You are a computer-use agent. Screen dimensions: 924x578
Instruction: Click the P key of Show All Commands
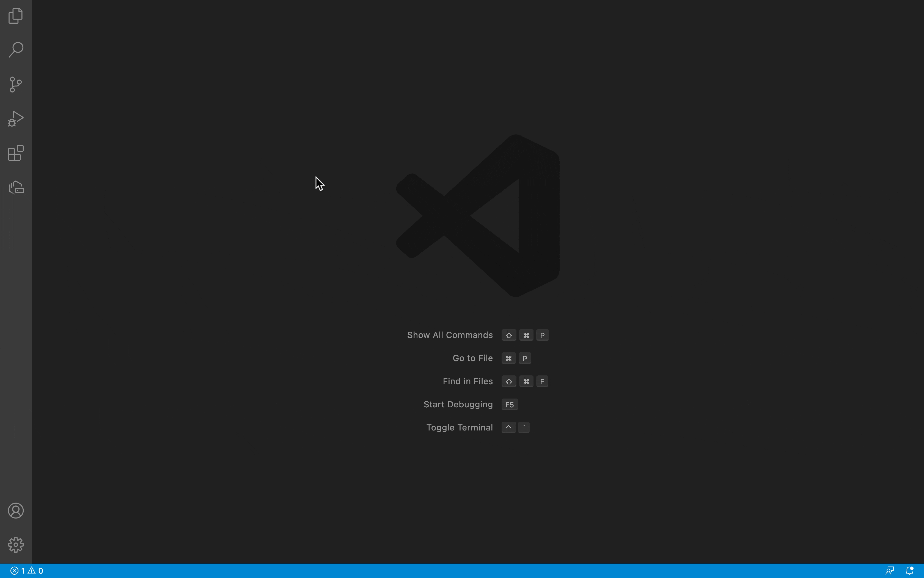point(543,335)
